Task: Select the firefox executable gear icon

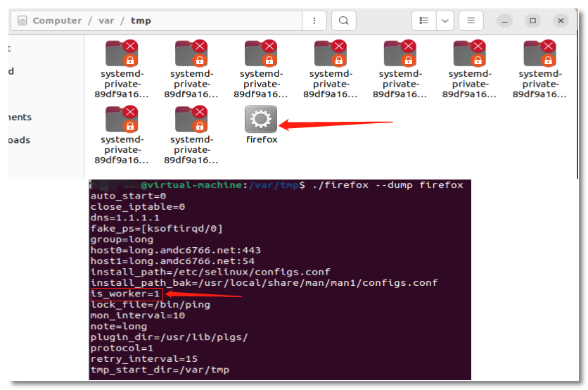Action: pos(261,119)
